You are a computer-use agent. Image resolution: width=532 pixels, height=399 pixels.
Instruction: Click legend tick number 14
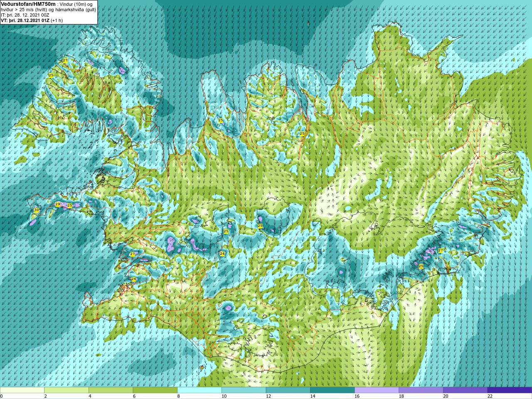pyautogui.click(x=313, y=396)
